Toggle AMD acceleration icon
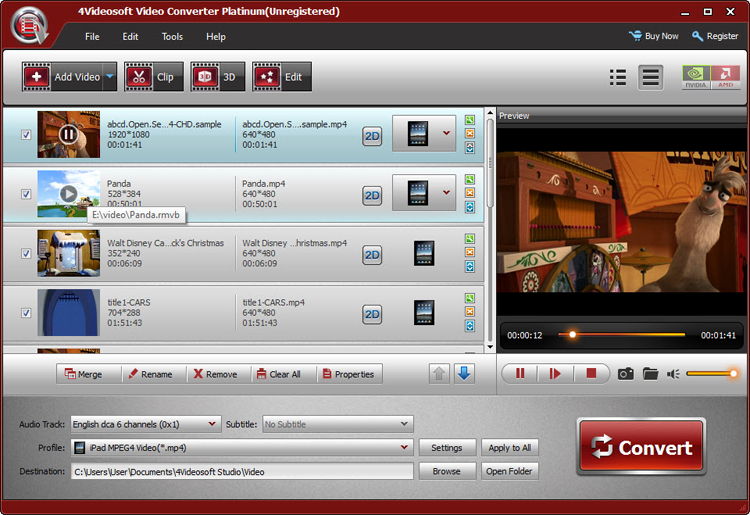Viewport: 750px width, 515px height. [x=726, y=77]
